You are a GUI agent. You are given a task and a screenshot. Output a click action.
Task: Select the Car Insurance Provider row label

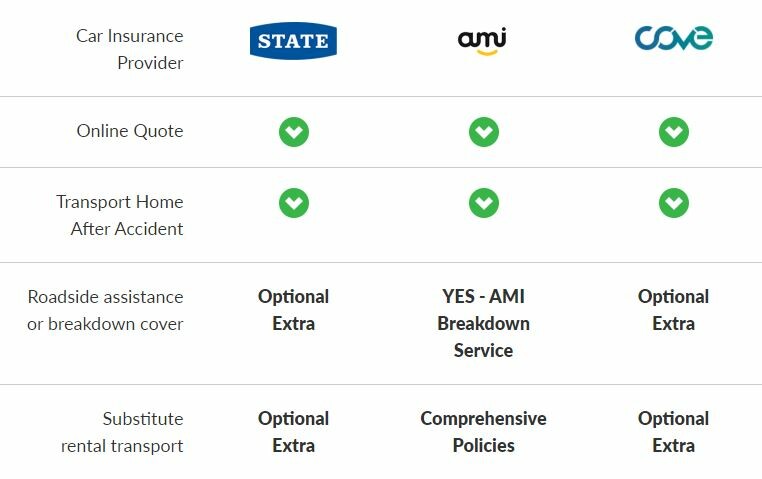[x=129, y=49]
